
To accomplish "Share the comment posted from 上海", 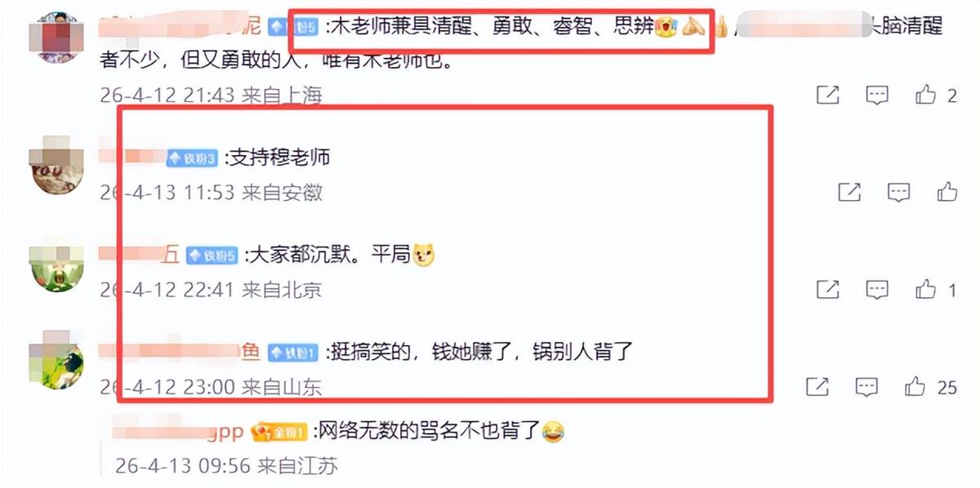I will pyautogui.click(x=828, y=95).
